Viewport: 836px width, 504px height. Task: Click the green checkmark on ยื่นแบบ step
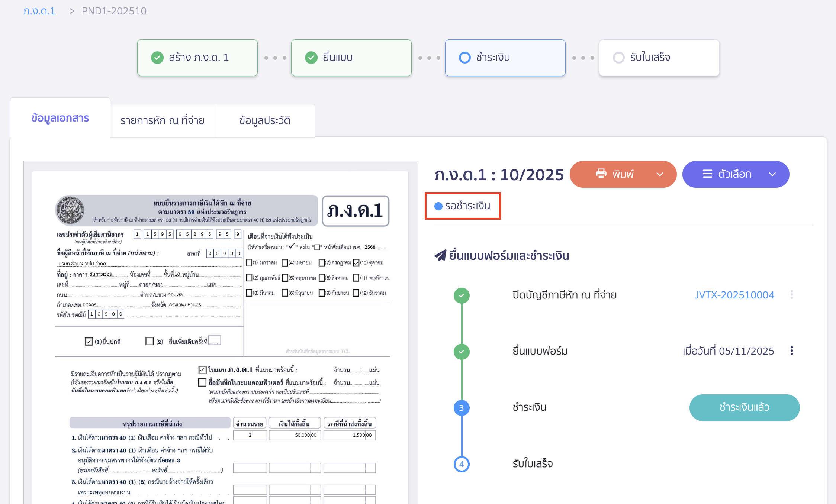311,58
